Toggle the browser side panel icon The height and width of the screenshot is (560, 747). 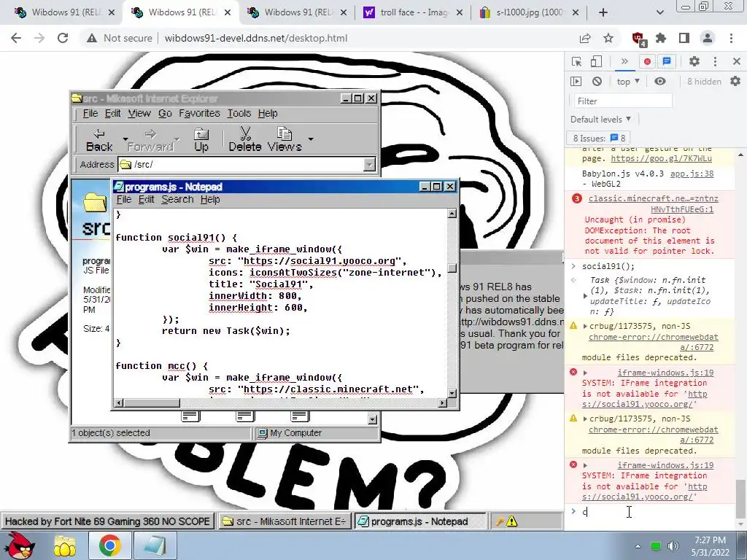coord(684,38)
